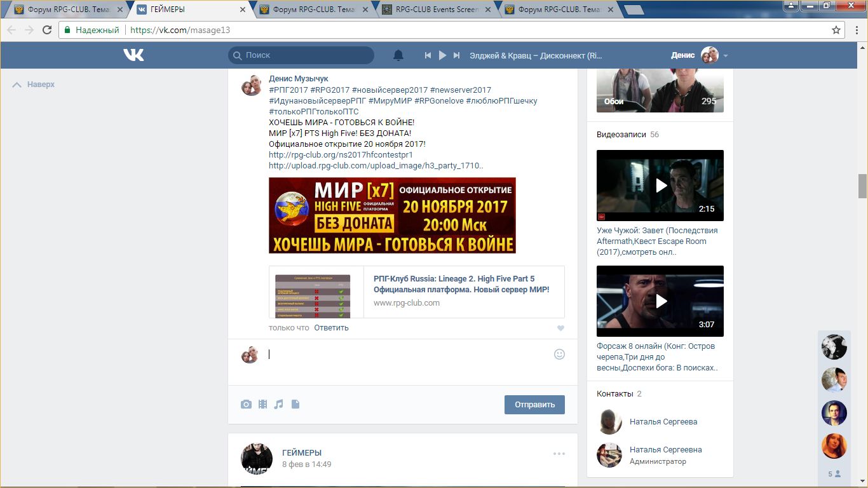Skip to previous audio track
Viewport: 868px width, 488px height.
click(428, 55)
